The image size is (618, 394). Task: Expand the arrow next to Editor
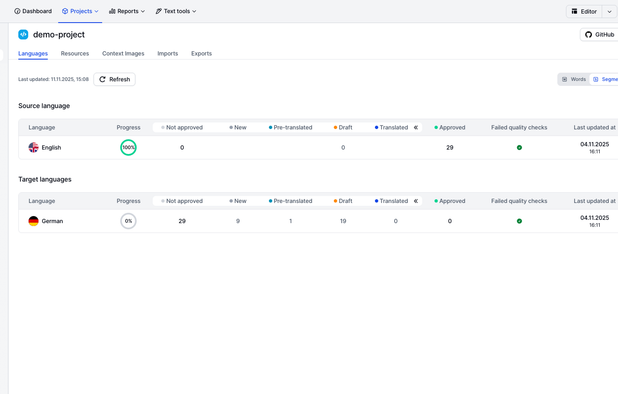point(609,11)
